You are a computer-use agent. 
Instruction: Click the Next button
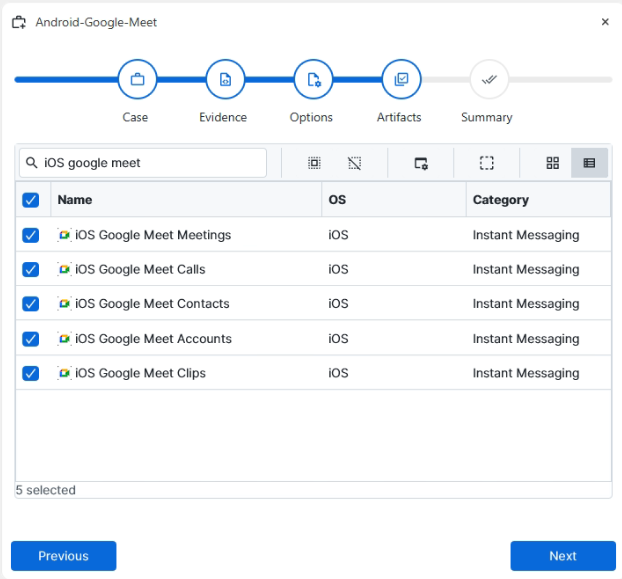(563, 556)
